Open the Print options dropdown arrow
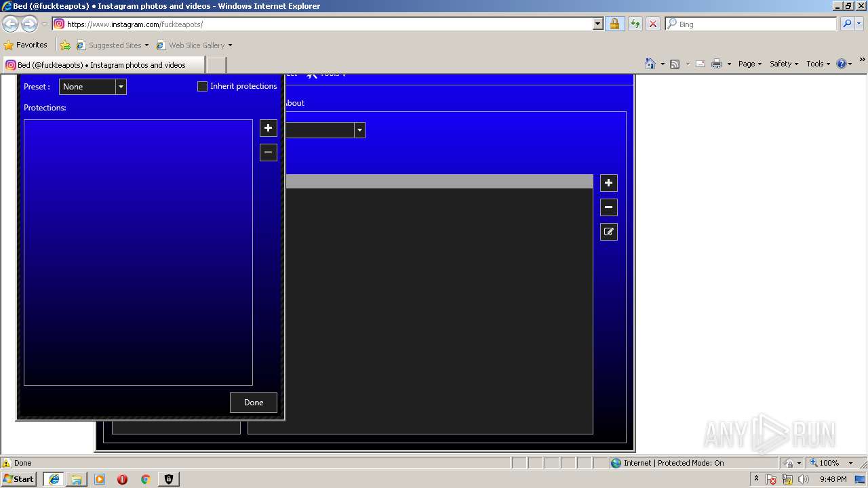Image resolution: width=868 pixels, height=488 pixels. click(729, 64)
